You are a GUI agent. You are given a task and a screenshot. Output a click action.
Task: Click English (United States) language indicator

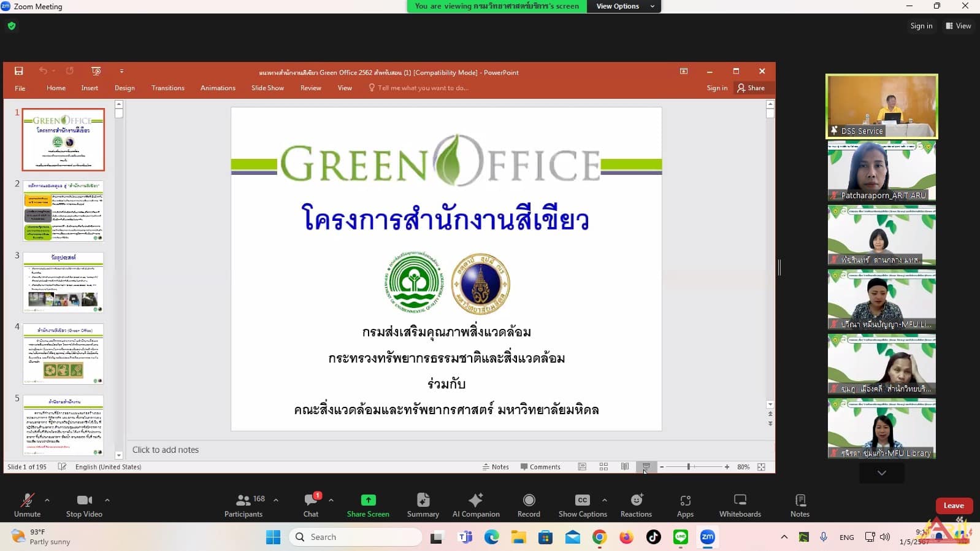[x=108, y=467]
